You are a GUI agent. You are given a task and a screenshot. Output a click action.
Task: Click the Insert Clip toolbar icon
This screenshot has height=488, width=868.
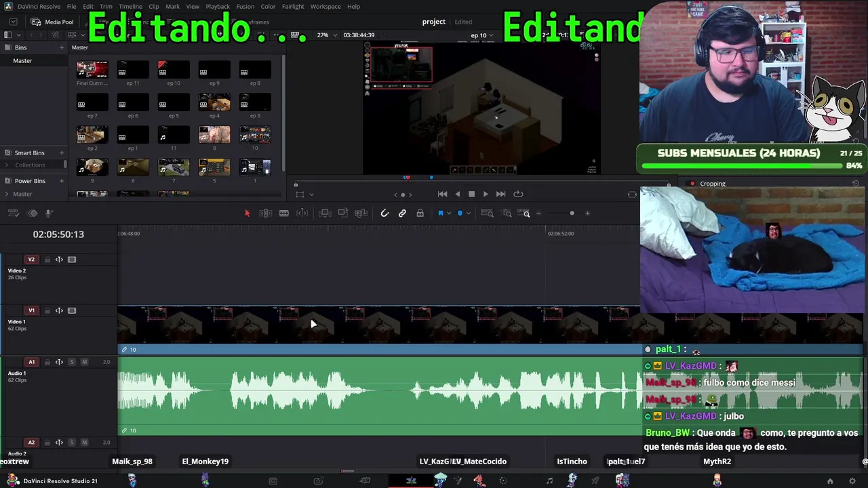[325, 213]
